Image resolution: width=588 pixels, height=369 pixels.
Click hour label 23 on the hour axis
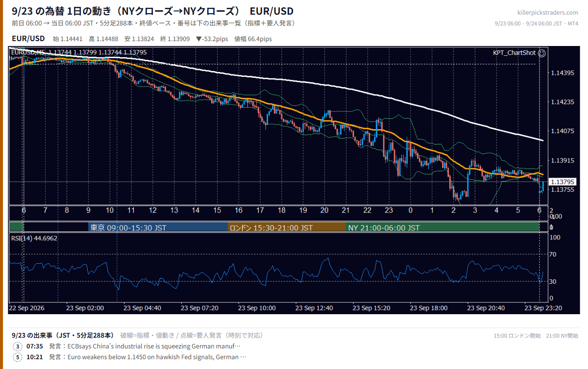point(389,210)
